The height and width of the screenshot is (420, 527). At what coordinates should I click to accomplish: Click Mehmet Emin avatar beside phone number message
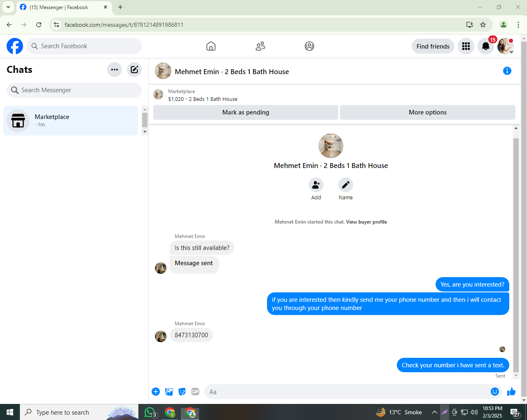click(x=161, y=336)
